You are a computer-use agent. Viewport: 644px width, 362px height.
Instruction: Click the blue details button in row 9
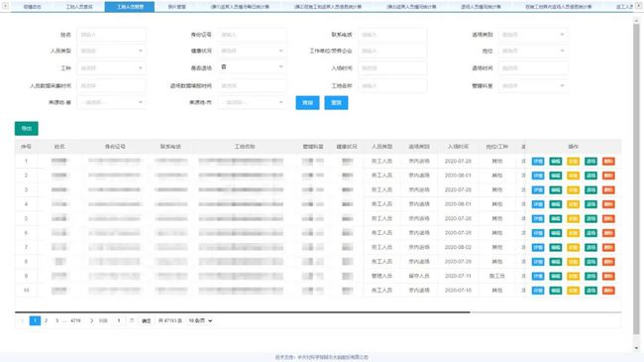point(538,276)
